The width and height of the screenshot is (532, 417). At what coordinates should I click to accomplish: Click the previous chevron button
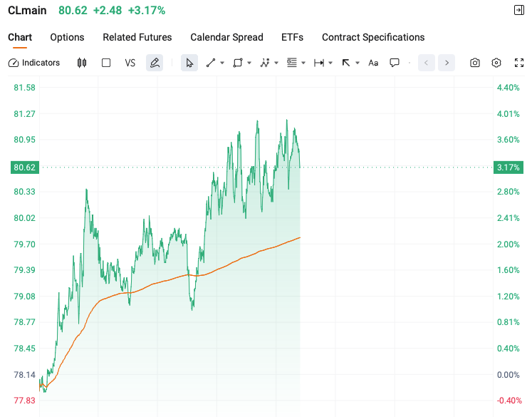427,63
